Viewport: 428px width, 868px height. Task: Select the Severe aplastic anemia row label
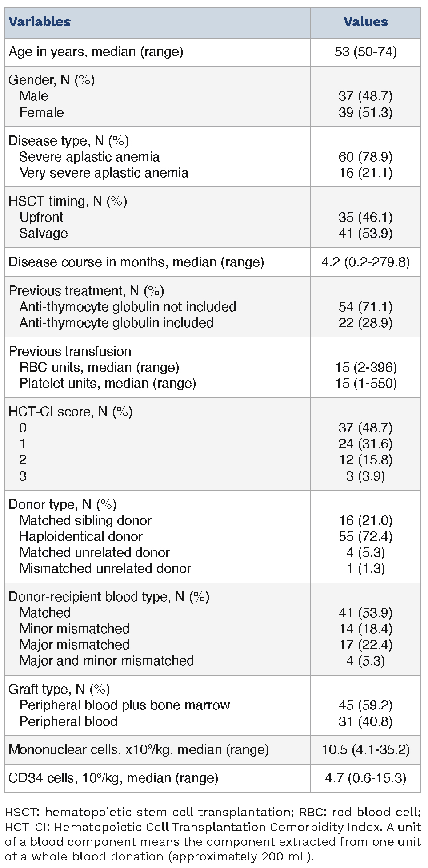(x=89, y=157)
